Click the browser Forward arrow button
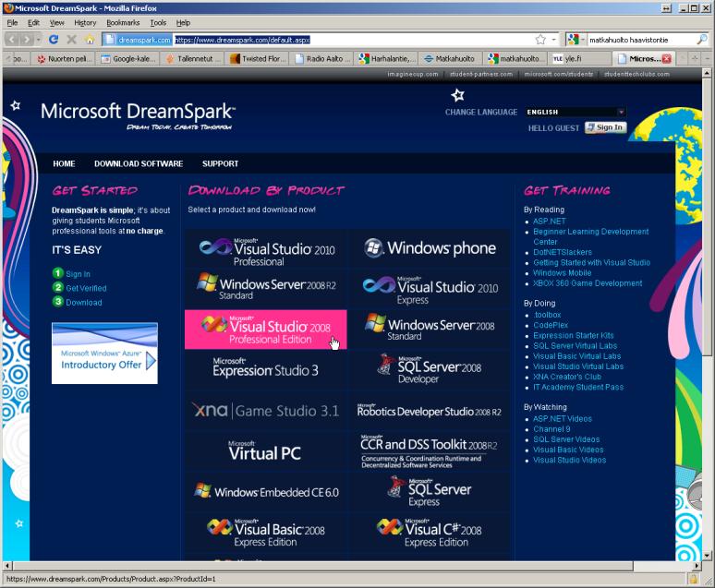 coord(27,40)
